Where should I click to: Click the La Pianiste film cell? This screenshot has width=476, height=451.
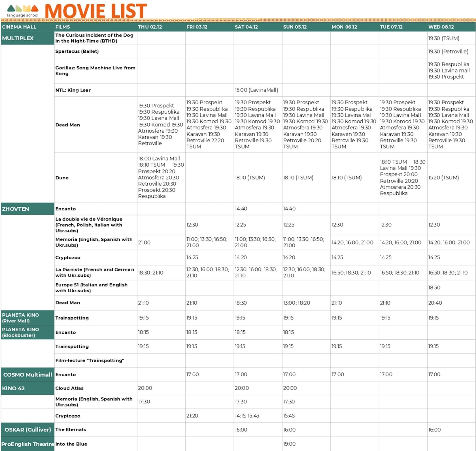point(95,273)
